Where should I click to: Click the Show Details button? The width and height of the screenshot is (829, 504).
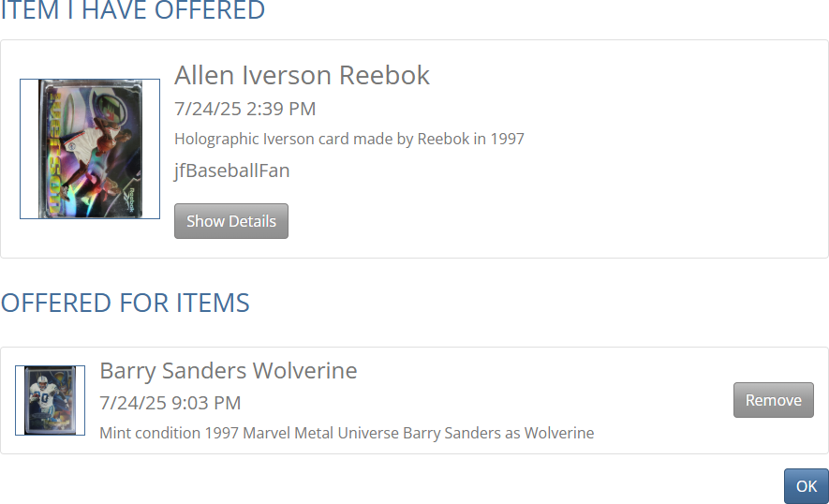(230, 221)
